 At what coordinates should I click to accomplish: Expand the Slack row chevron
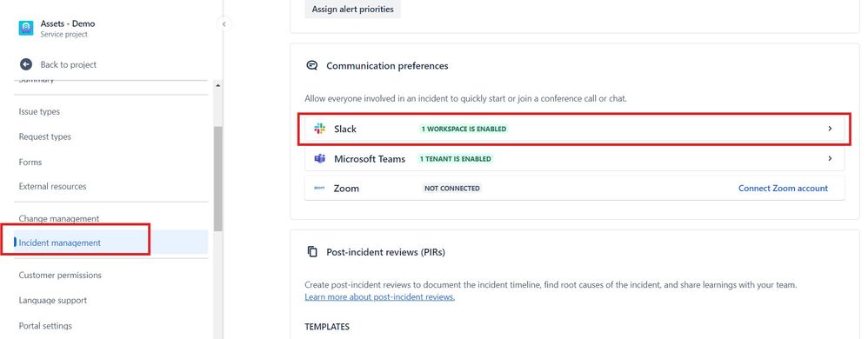(830, 129)
